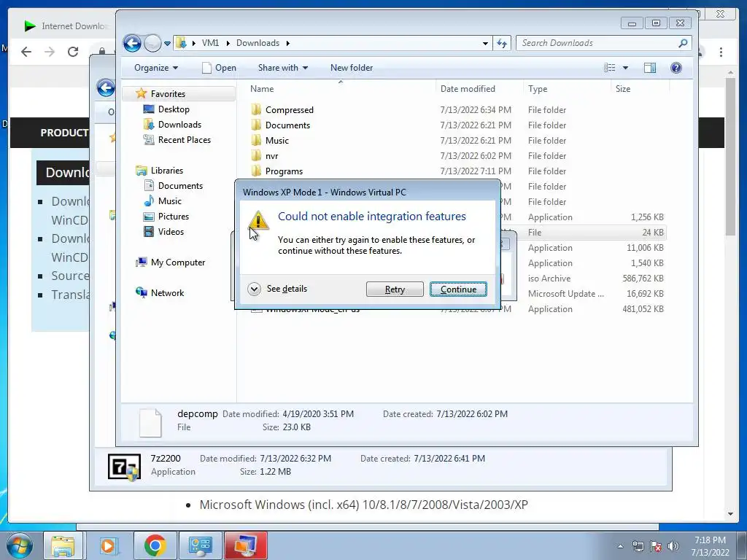
Task: Click the change view icon
Action: pos(609,68)
